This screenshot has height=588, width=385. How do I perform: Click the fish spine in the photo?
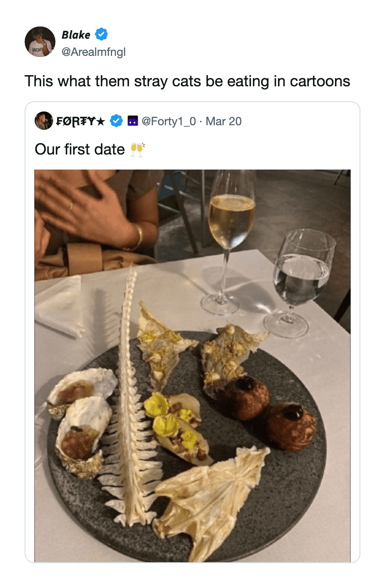tap(128, 405)
